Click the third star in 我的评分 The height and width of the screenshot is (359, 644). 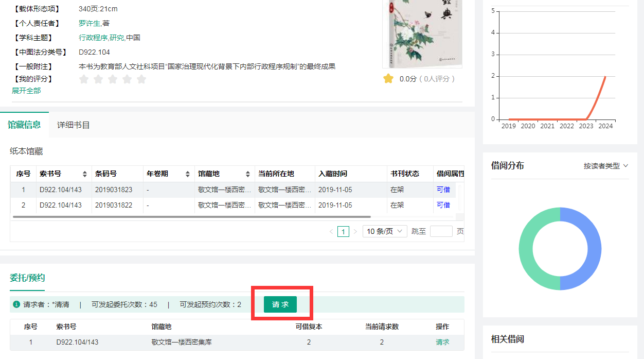tap(113, 79)
